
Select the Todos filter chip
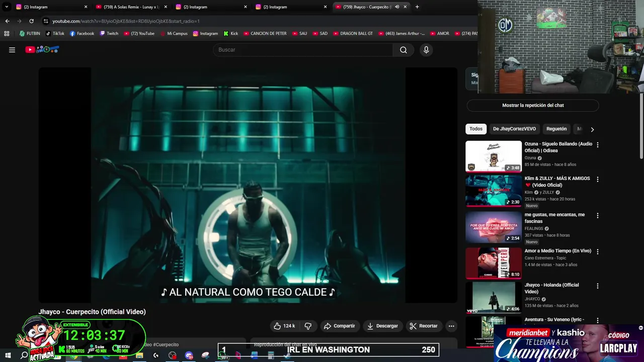[x=476, y=129]
